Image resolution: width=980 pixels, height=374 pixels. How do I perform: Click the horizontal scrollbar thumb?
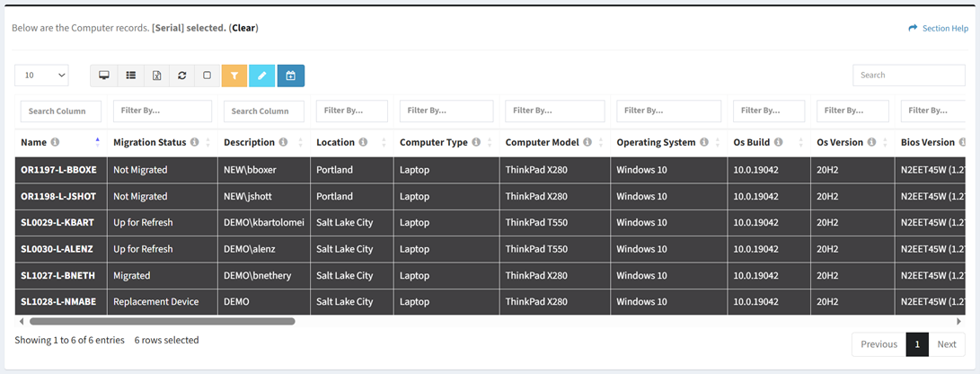pos(162,322)
